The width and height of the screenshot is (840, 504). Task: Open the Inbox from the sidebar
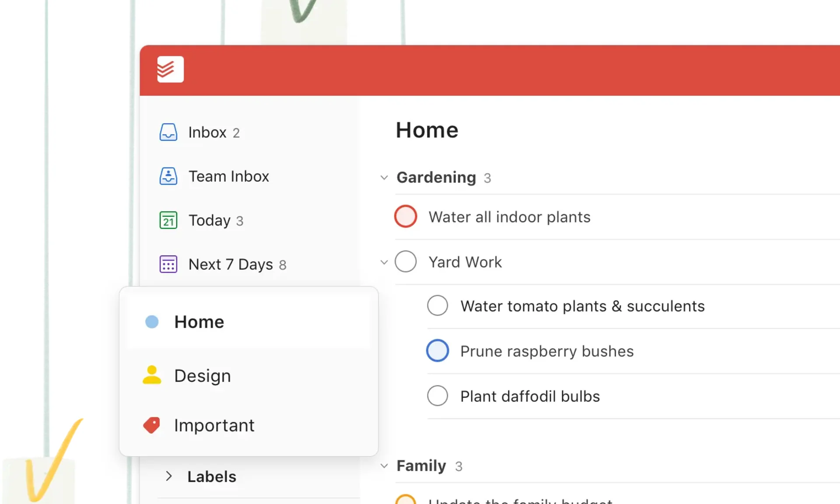[x=207, y=132]
